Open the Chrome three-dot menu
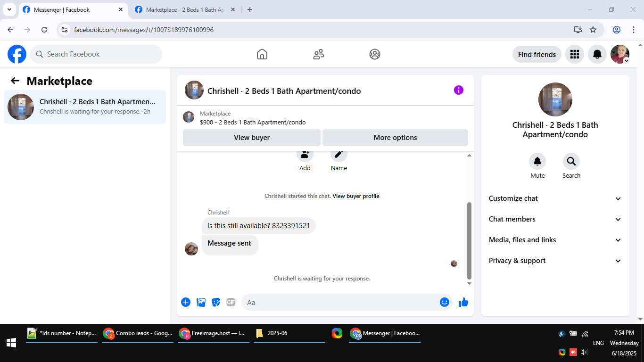This screenshot has height=362, width=644. tap(634, 30)
